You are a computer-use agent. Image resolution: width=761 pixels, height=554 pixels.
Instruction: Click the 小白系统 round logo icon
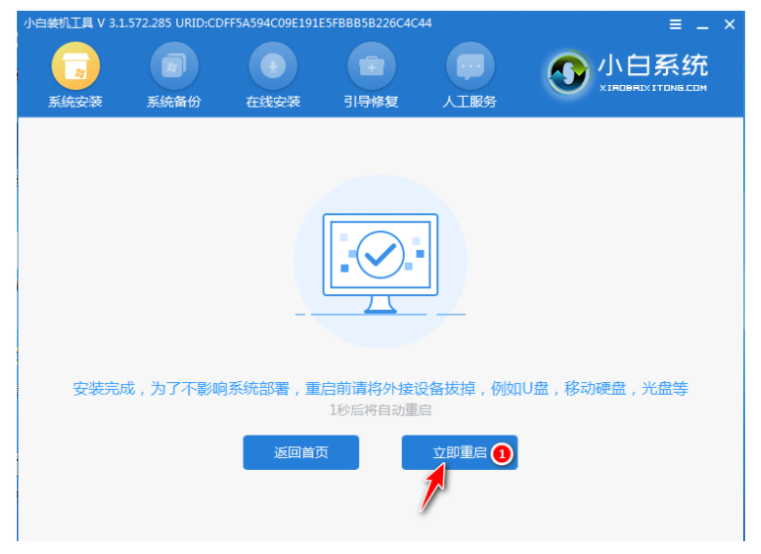point(568,74)
